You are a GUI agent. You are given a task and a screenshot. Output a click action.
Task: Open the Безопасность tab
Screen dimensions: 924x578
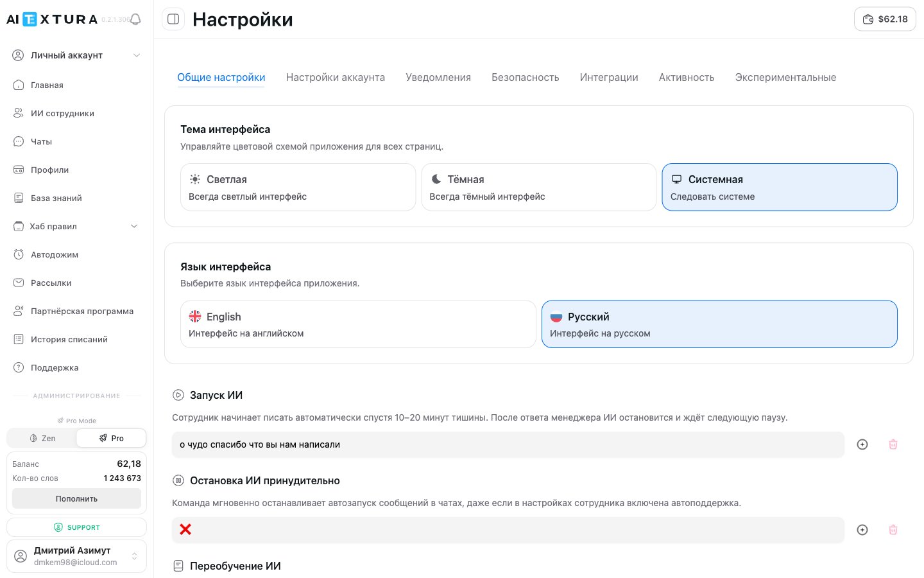coord(526,77)
